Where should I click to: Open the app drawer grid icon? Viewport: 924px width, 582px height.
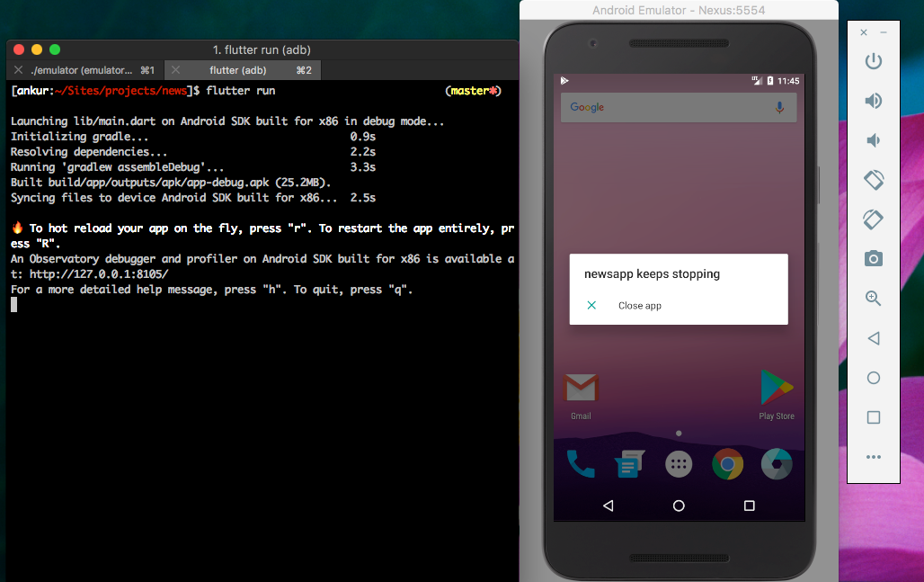pos(679,464)
